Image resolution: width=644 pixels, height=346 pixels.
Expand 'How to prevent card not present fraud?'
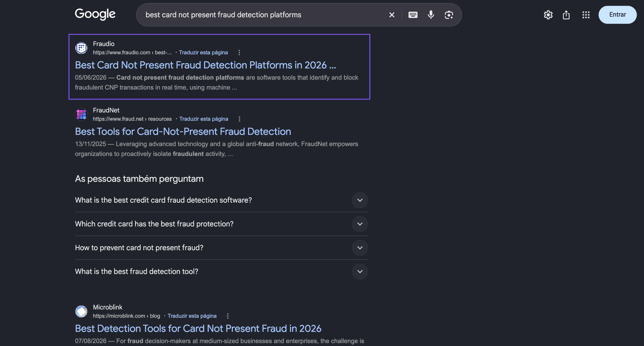click(x=221, y=248)
